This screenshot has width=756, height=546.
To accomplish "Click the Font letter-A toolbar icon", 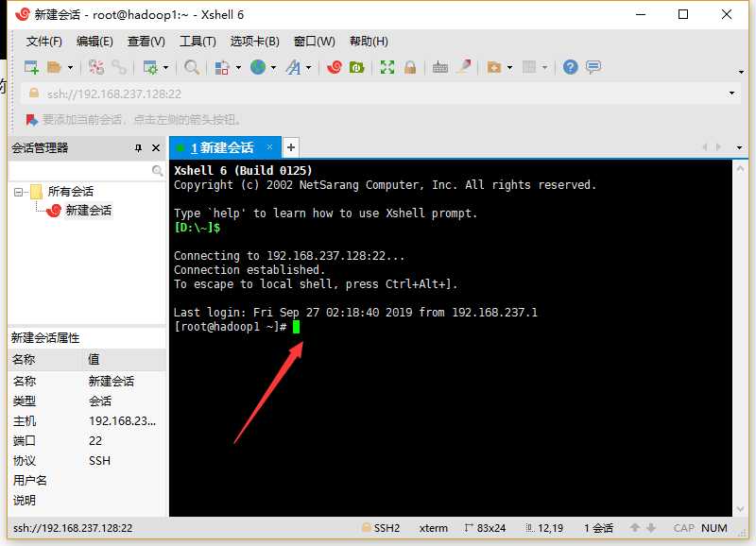I will coord(293,67).
